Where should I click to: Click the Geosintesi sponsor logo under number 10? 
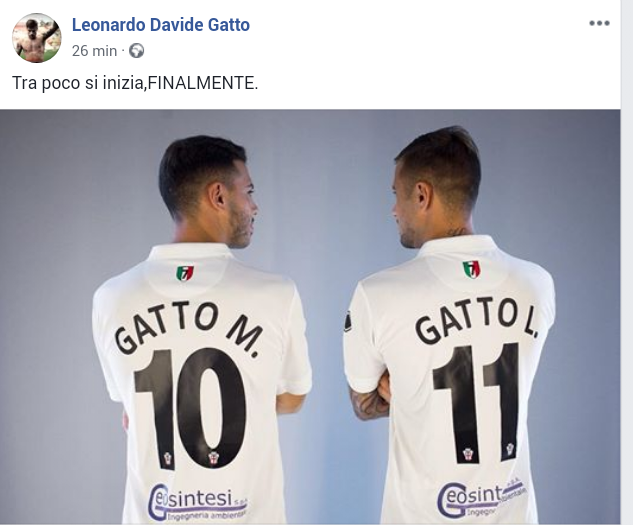pyautogui.click(x=197, y=502)
